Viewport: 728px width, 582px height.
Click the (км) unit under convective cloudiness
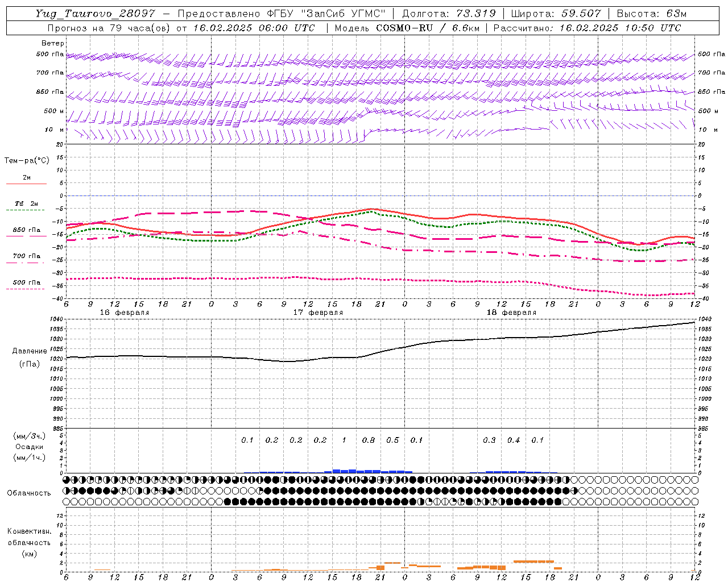coord(29,554)
